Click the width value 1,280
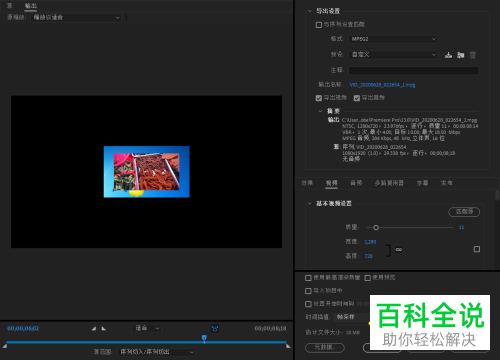 [x=370, y=242]
